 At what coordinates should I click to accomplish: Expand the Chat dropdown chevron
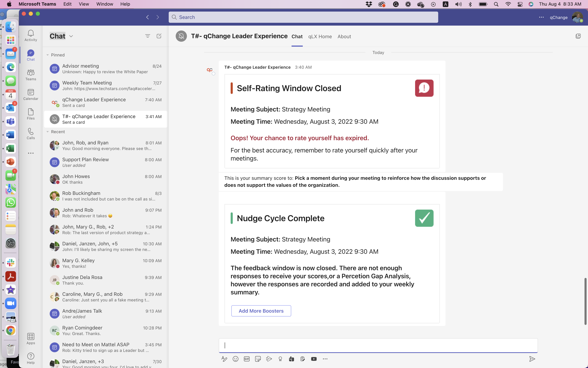pos(71,36)
